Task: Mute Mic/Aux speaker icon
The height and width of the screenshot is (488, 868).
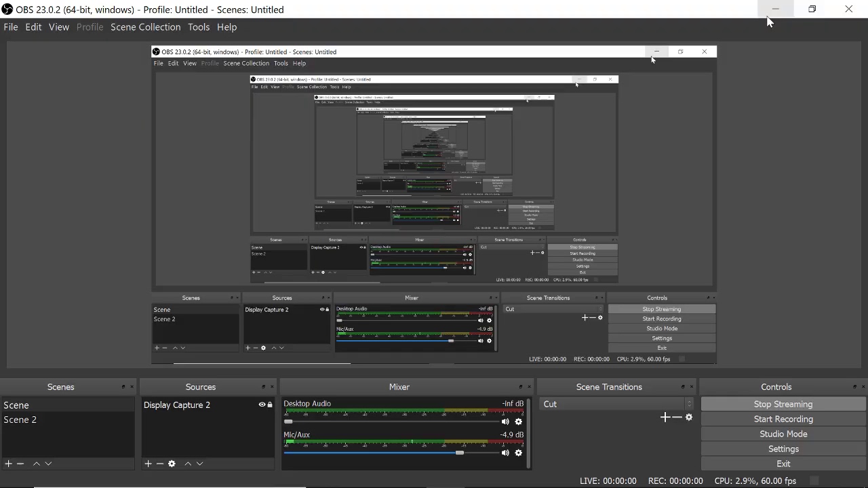Action: [x=505, y=453]
